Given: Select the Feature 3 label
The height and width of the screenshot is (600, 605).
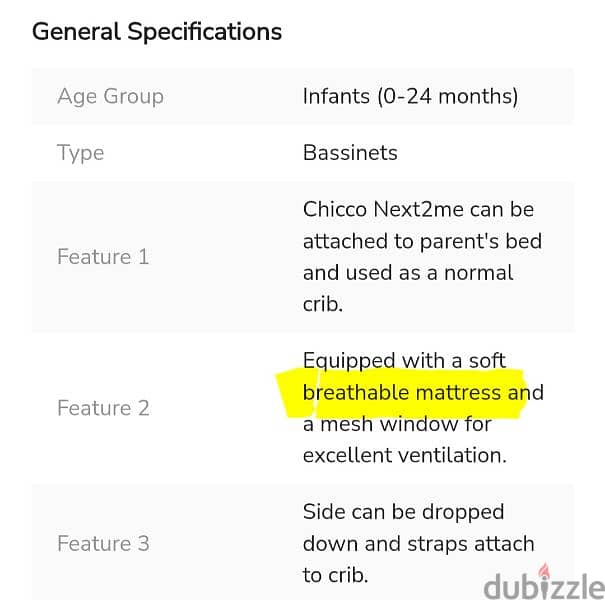Looking at the screenshot, I should point(103,543).
